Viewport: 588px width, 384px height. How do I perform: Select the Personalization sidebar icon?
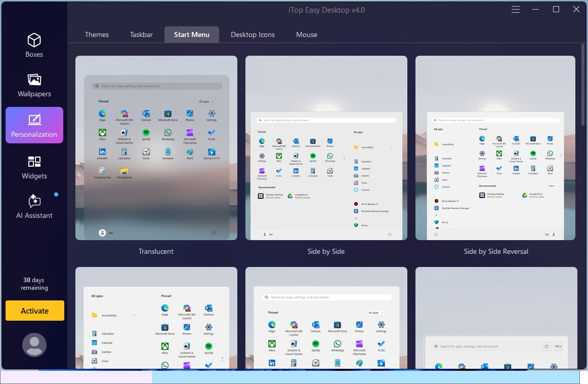[x=34, y=125]
